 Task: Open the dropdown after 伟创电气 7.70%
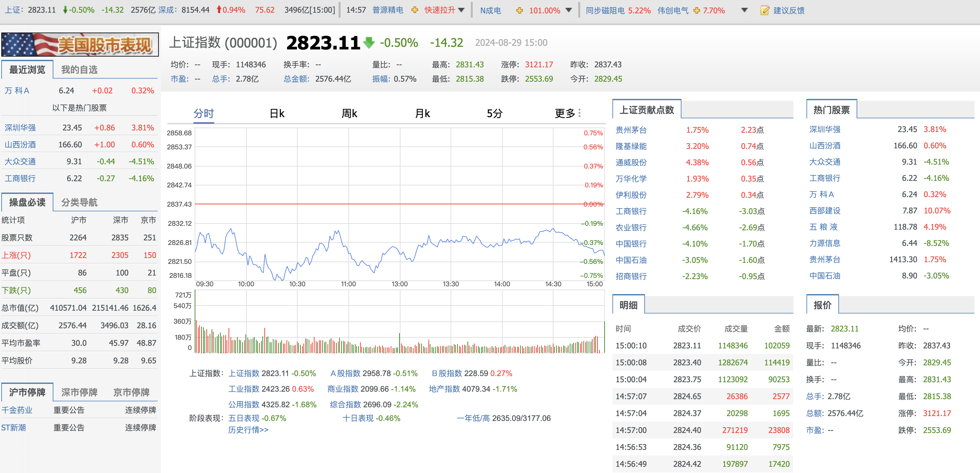[745, 10]
